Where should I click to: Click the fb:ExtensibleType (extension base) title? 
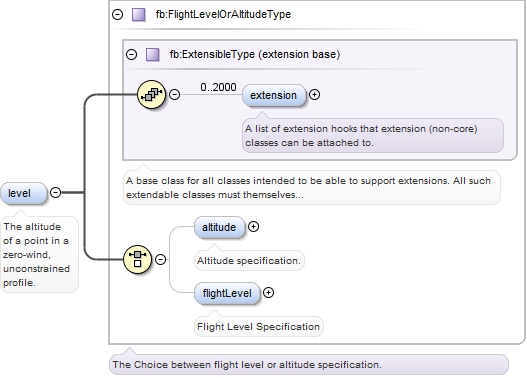coord(255,54)
